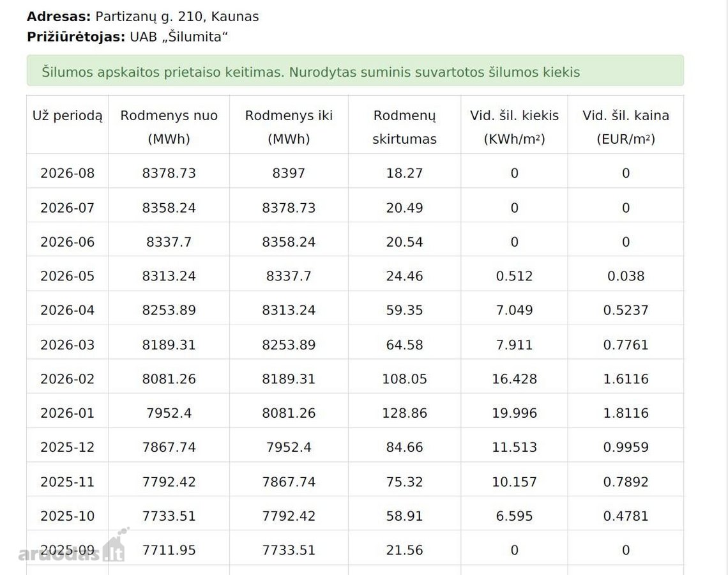Click the address text "Partizanų g. 210, Kaunas"
728x575 pixels.
177,17
